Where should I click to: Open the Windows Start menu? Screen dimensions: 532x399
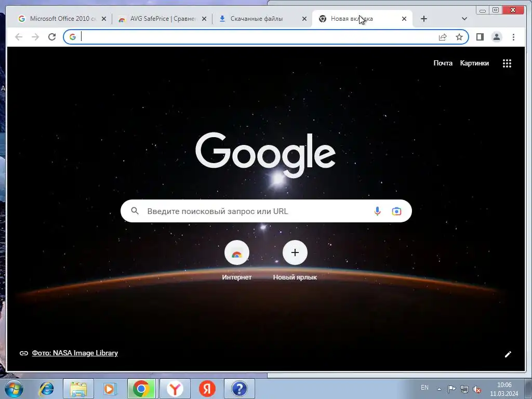(x=14, y=389)
